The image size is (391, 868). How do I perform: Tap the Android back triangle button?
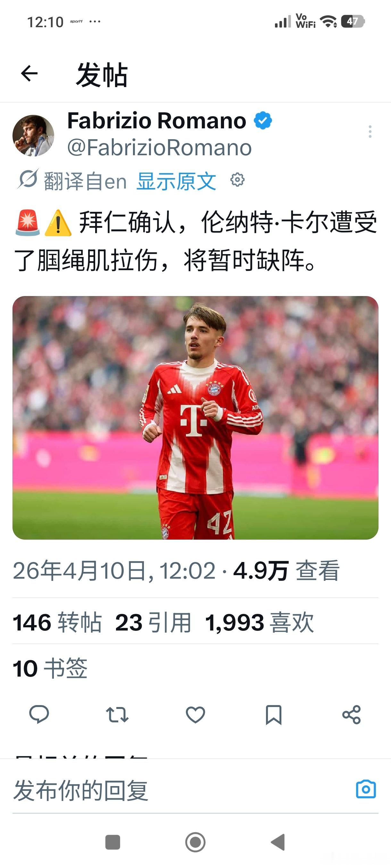tap(278, 842)
